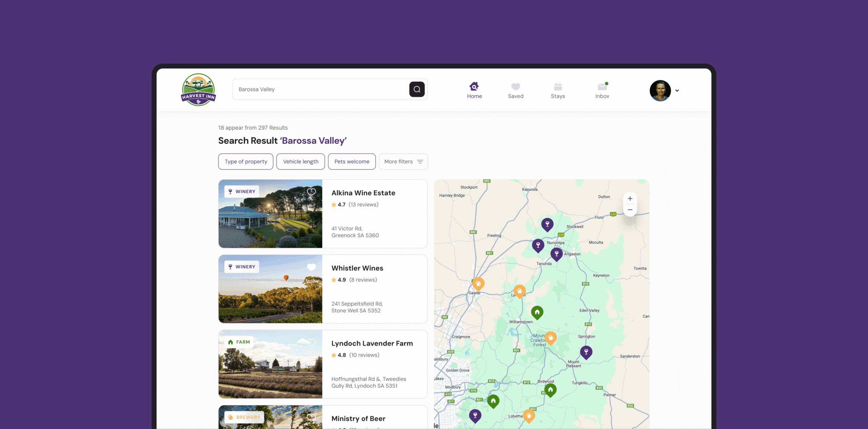Click the Lyndoch Lavender Farm title
Image resolution: width=868 pixels, height=429 pixels.
click(372, 343)
